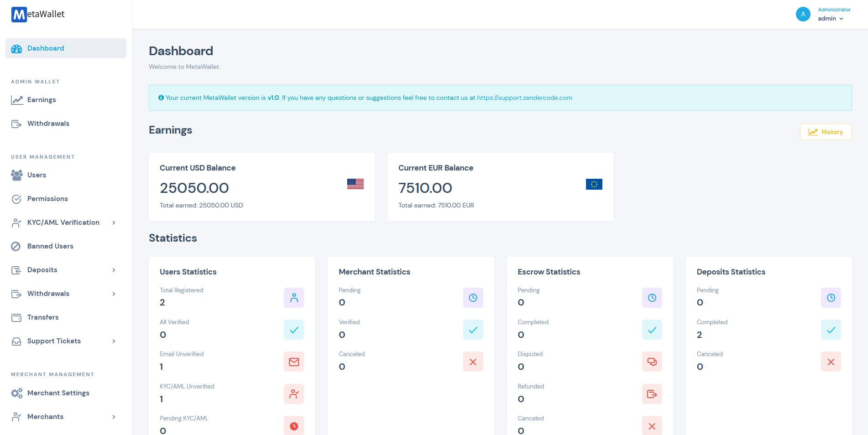Click the Escrow Refunded icon
Viewport: 868px width, 435px height.
[x=652, y=394]
